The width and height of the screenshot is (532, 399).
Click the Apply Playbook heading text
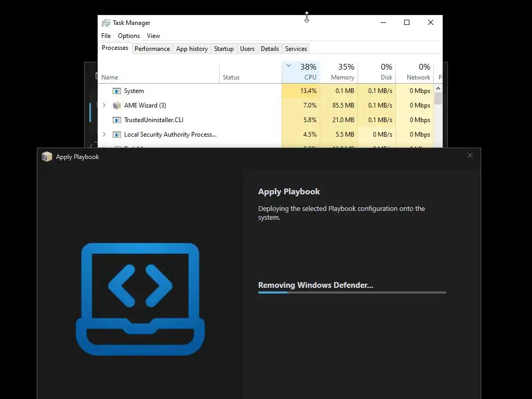289,192
